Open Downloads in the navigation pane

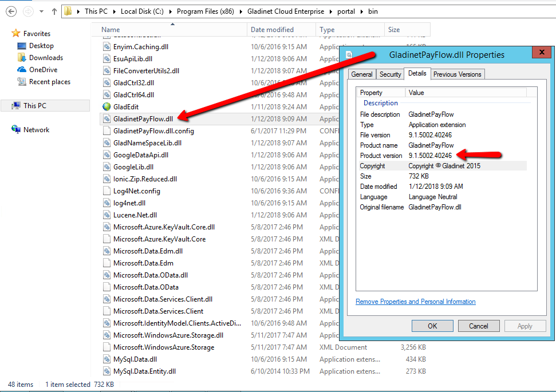click(46, 58)
